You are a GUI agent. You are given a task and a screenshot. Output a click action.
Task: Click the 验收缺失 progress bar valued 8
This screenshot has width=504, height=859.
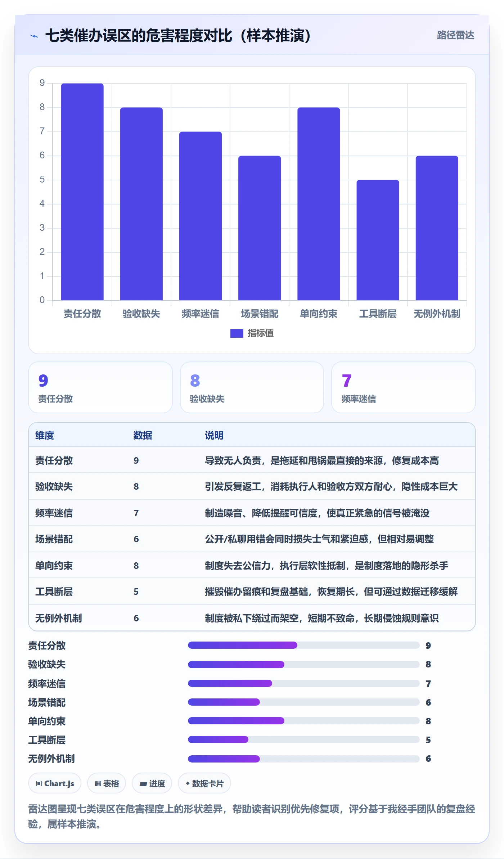(304, 664)
